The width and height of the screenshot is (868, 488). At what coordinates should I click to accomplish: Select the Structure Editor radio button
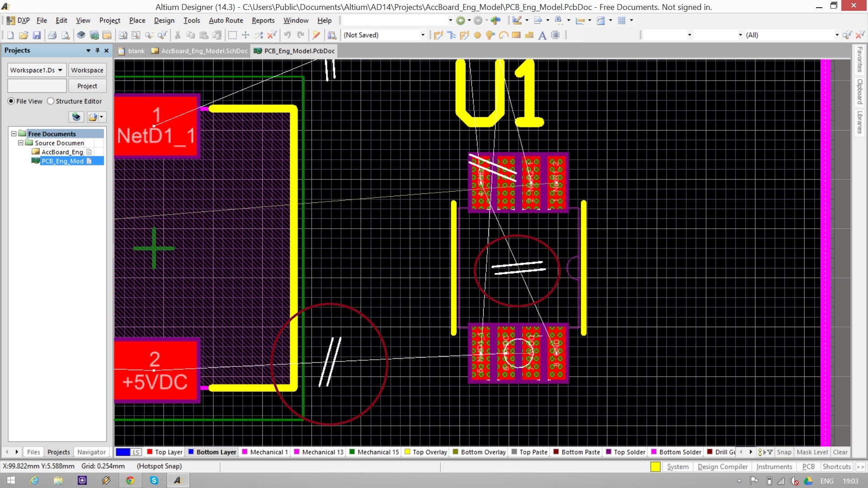51,101
